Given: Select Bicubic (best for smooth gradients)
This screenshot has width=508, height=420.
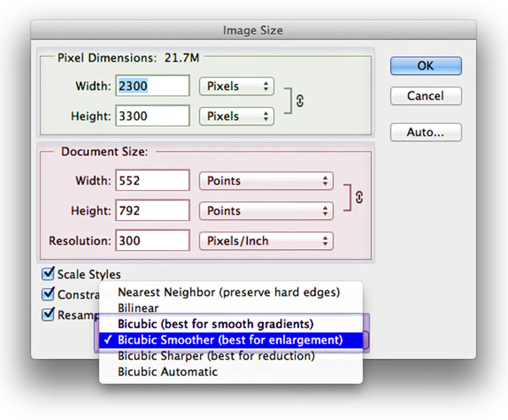Looking at the screenshot, I should click(x=215, y=323).
